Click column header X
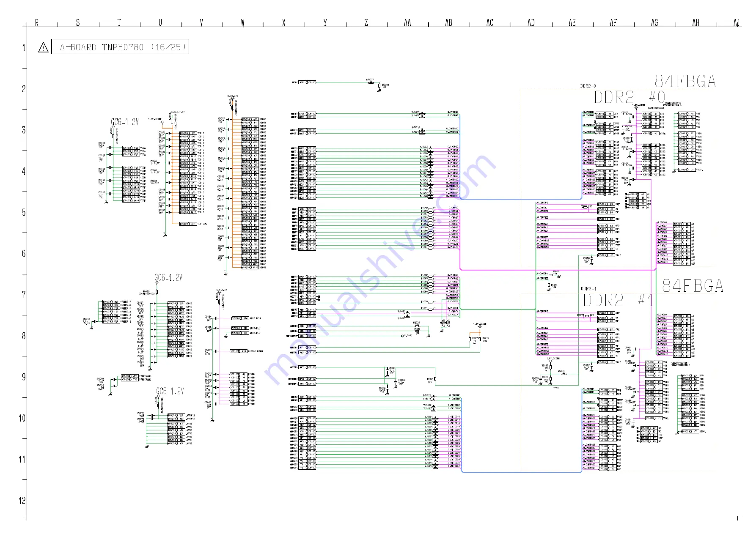Viewport: 756px width, 534px height. click(284, 22)
